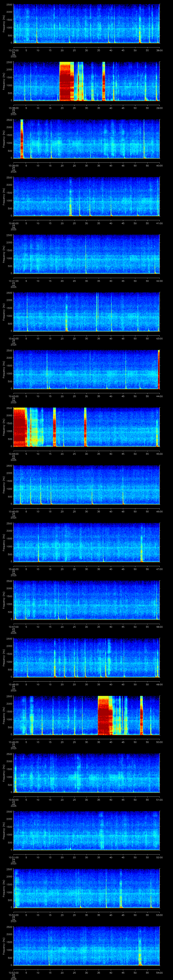
Task: Click the '39:00' end time label
Action: point(159,108)
